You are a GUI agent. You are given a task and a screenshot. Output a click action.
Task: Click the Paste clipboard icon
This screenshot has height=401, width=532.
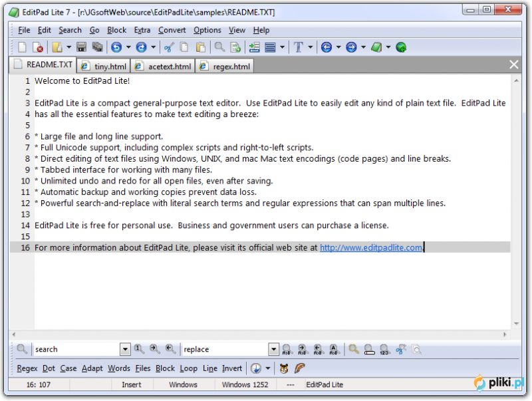tap(201, 47)
